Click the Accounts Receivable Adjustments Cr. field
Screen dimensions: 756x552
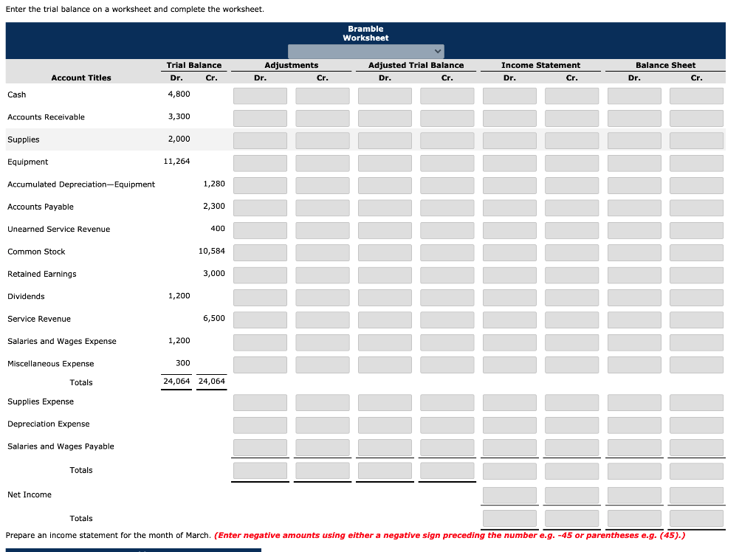click(x=322, y=117)
